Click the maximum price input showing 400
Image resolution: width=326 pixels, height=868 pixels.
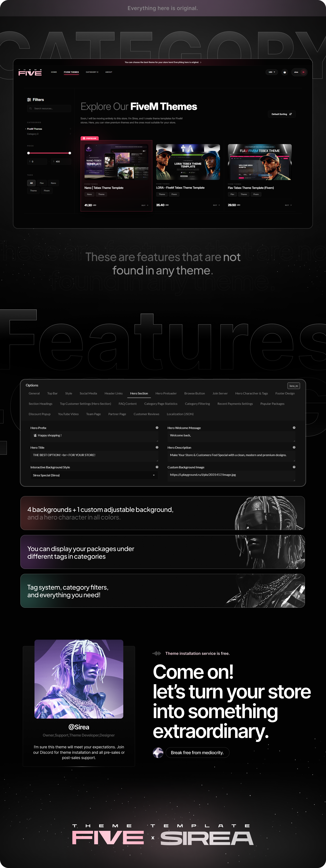point(61,161)
